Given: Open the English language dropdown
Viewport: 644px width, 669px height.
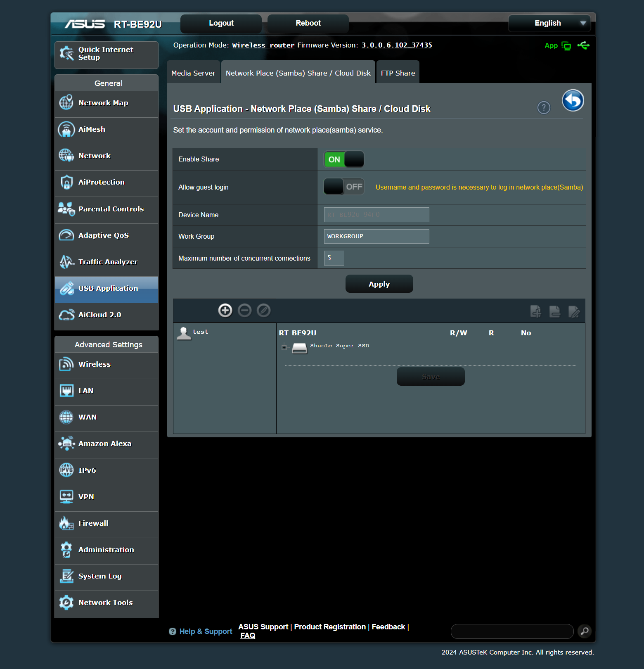Looking at the screenshot, I should (549, 23).
